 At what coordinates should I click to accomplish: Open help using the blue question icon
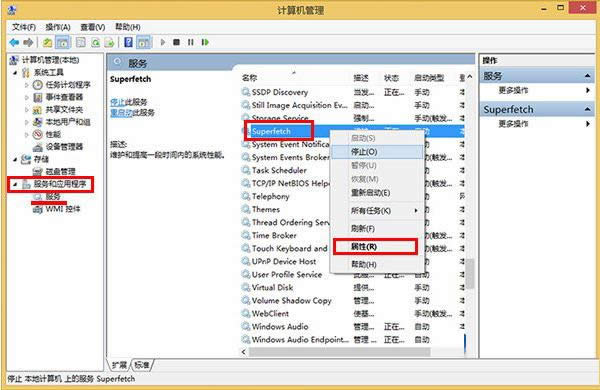(x=128, y=42)
